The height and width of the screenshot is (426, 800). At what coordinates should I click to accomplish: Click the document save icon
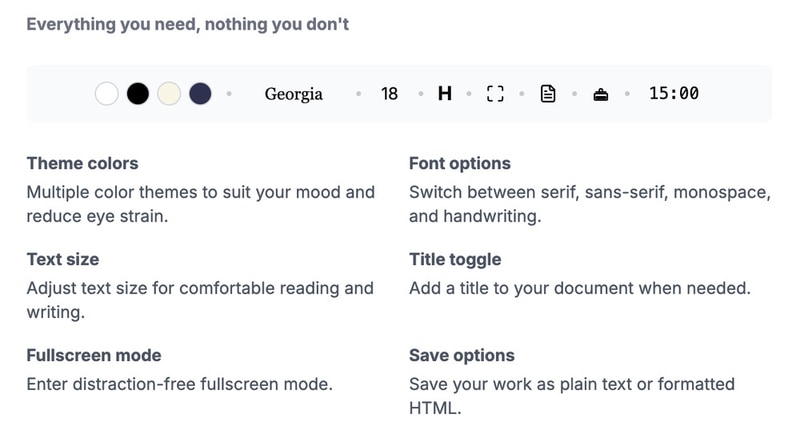(x=548, y=94)
